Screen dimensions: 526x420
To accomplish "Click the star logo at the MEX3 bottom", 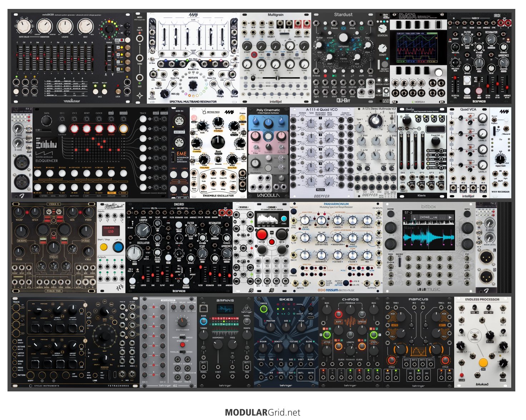I will tap(140, 96).
